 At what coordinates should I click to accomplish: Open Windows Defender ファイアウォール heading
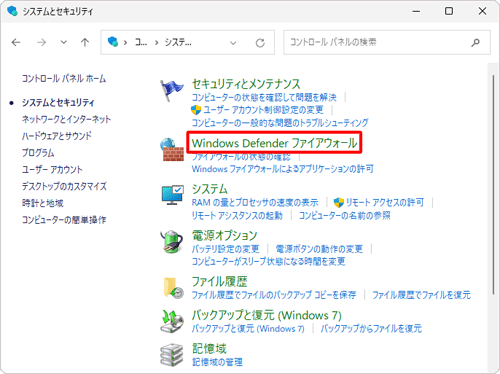pyautogui.click(x=275, y=143)
